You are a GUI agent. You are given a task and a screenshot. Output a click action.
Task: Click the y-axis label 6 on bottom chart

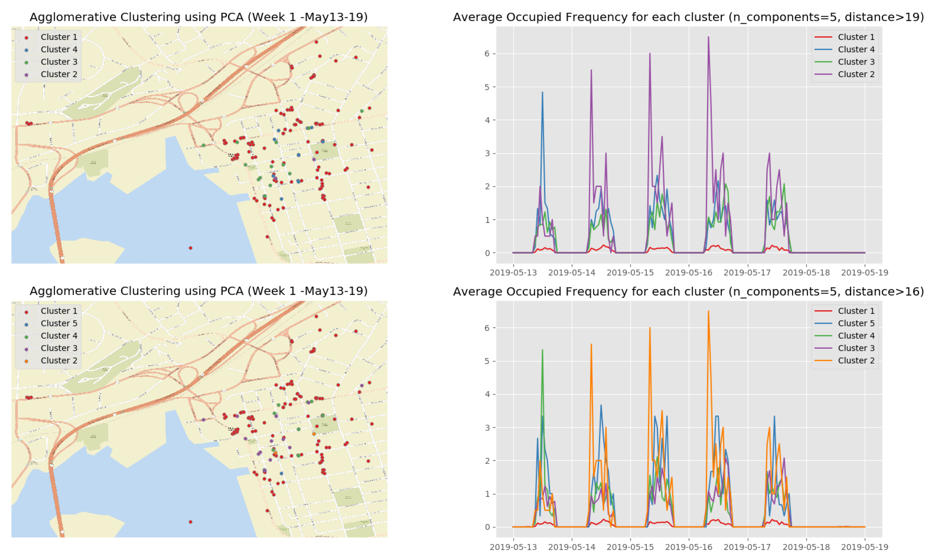[487, 328]
